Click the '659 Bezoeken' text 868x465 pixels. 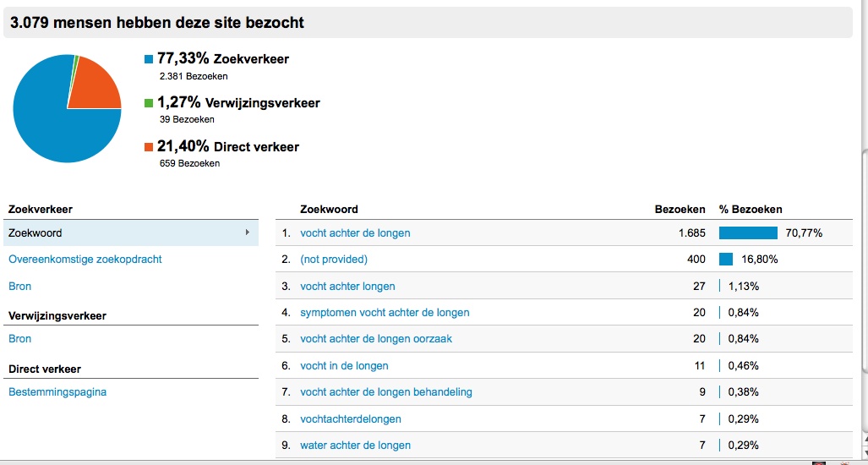tap(189, 163)
